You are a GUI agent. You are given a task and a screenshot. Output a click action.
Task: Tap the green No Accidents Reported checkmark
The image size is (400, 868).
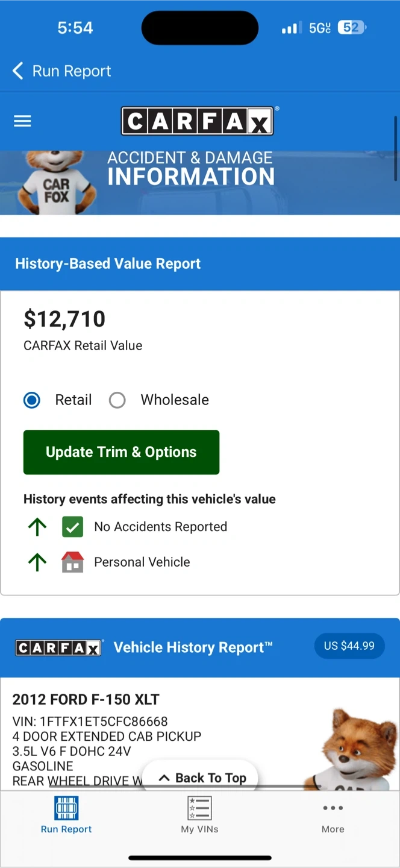tap(73, 527)
